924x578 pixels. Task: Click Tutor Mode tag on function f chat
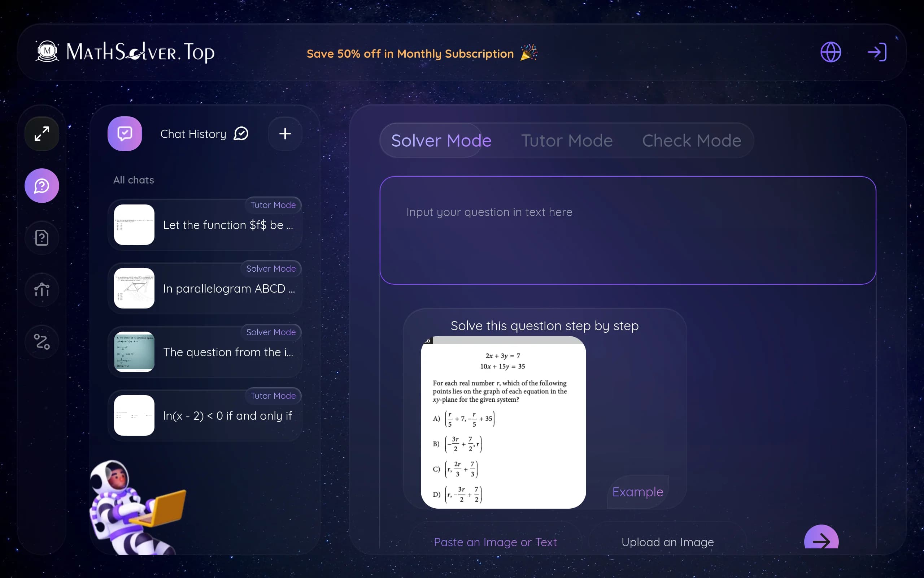[x=273, y=205]
